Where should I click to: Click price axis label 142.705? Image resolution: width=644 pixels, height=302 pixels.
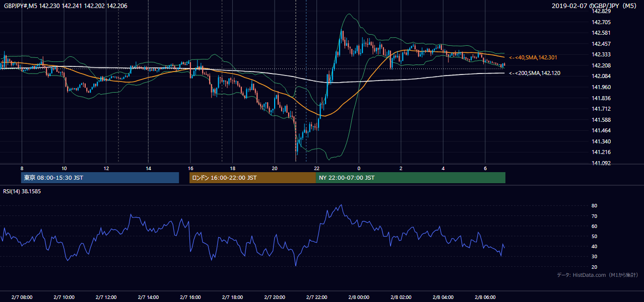coord(601,22)
